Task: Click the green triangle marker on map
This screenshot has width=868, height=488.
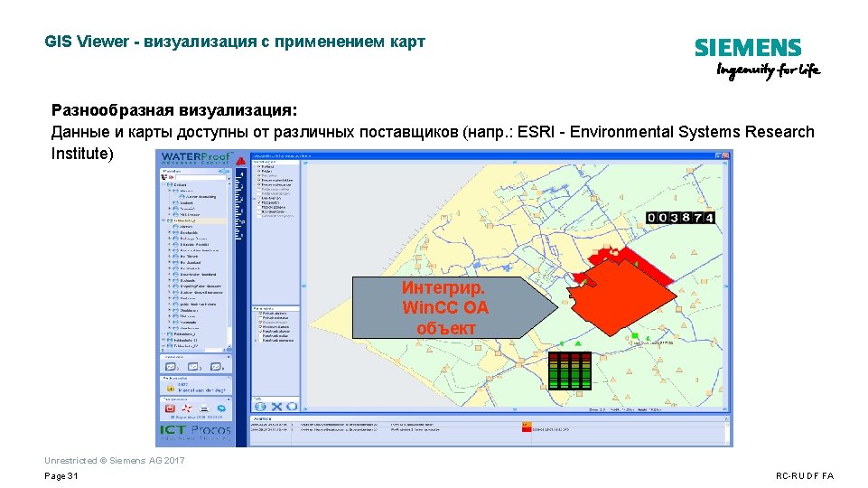Action: click(578, 343)
